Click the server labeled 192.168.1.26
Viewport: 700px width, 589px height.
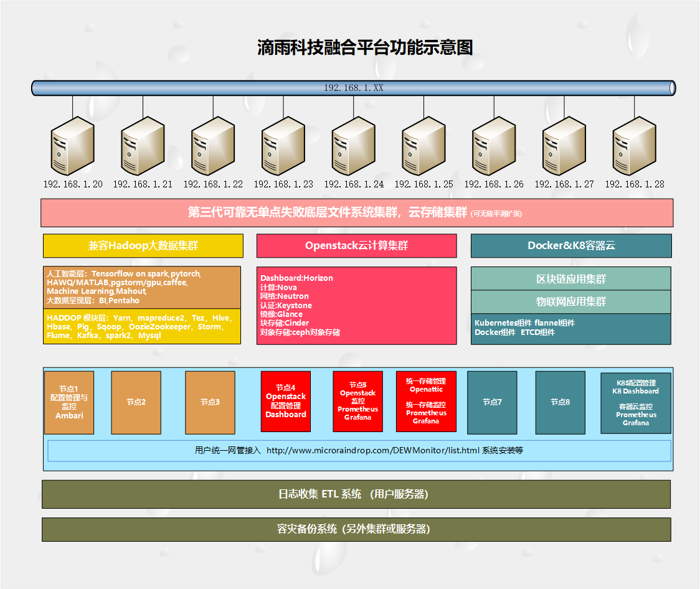494,146
